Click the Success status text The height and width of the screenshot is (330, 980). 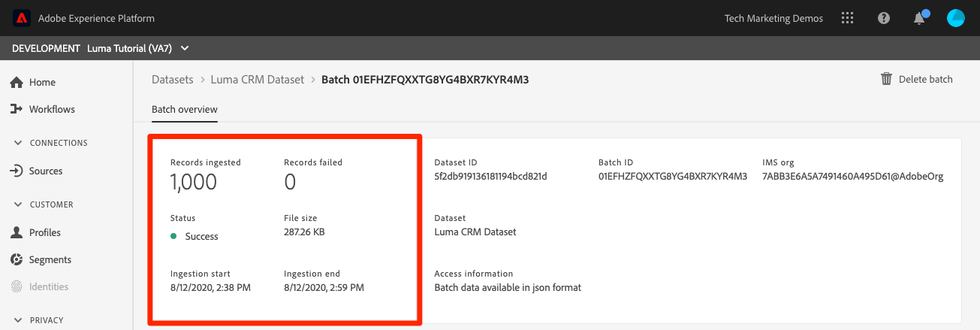point(202,236)
